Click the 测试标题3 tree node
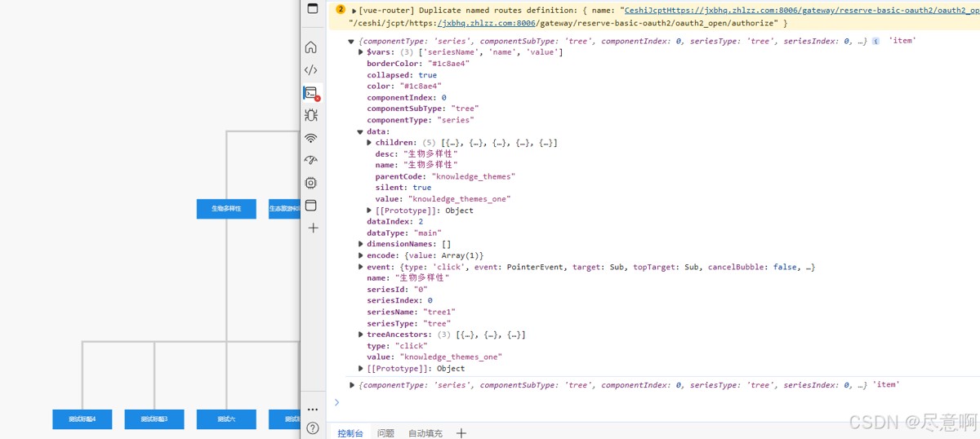The height and width of the screenshot is (439, 980). (154, 419)
